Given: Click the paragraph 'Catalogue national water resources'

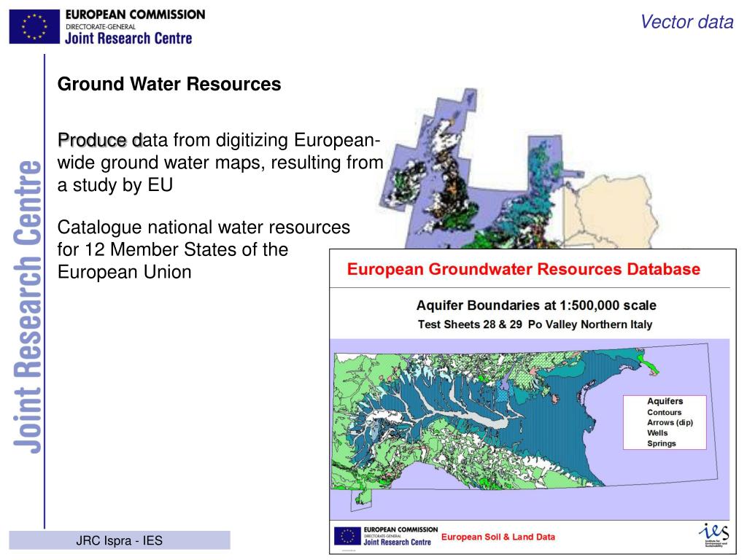Looking at the screenshot, I should 204,249.
